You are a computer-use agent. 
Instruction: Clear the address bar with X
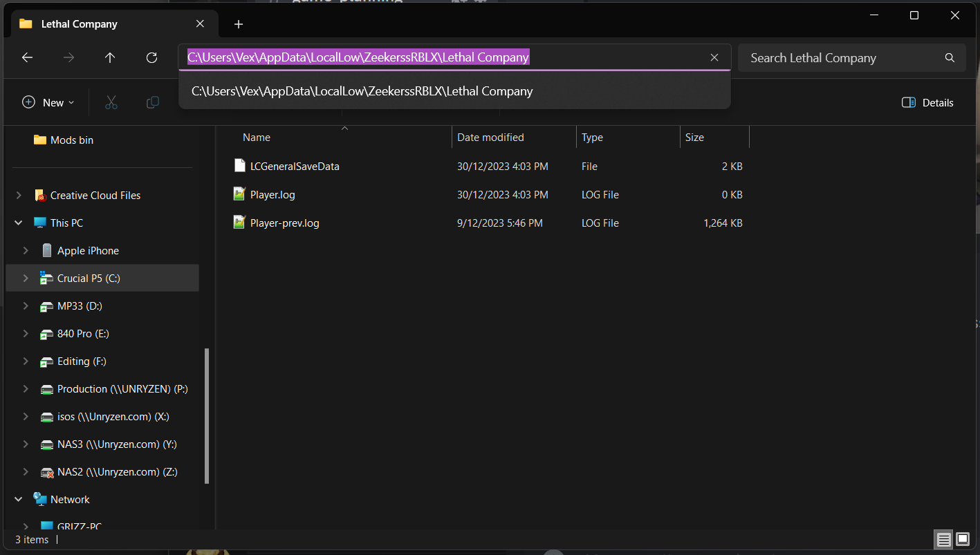coord(714,58)
